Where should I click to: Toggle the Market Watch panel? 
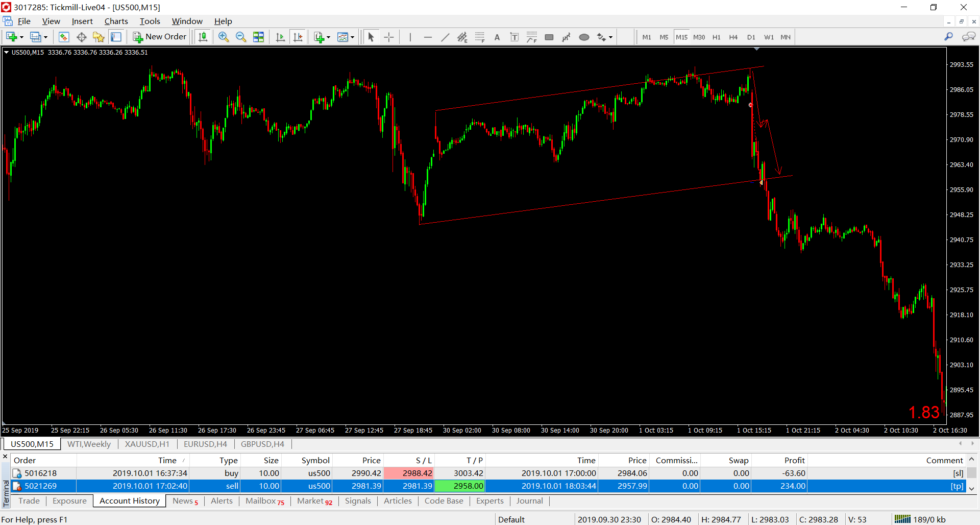[x=63, y=37]
